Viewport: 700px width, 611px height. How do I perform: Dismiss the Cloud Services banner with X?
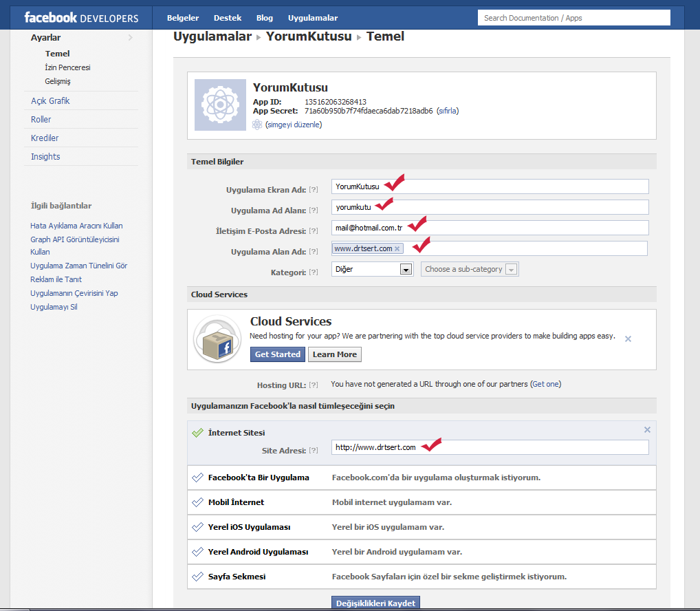coord(628,339)
